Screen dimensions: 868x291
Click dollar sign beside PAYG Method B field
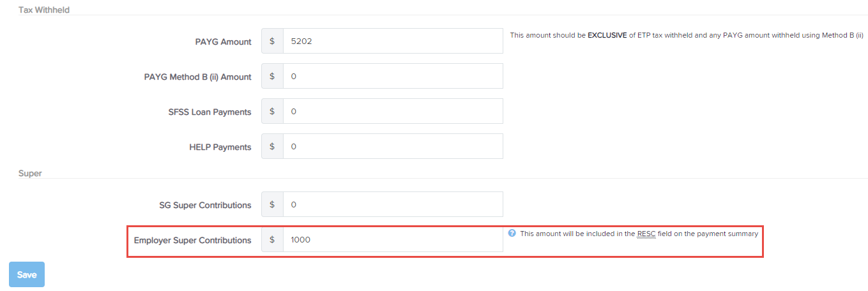[272, 76]
